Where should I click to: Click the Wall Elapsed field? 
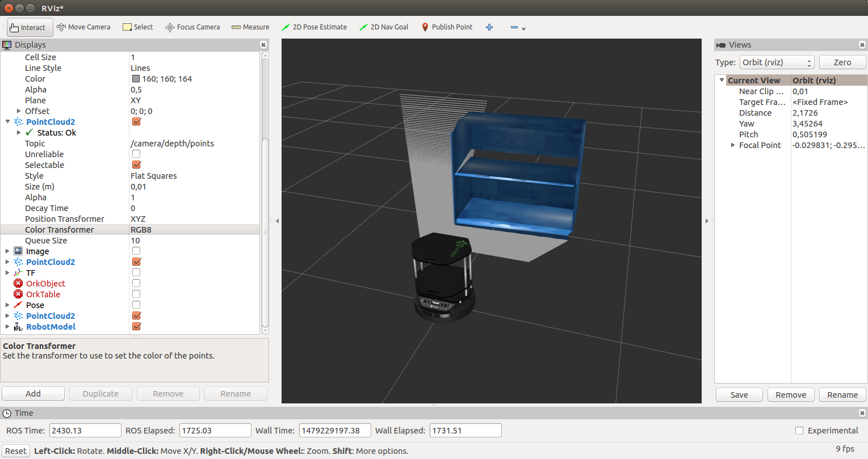[x=466, y=431]
